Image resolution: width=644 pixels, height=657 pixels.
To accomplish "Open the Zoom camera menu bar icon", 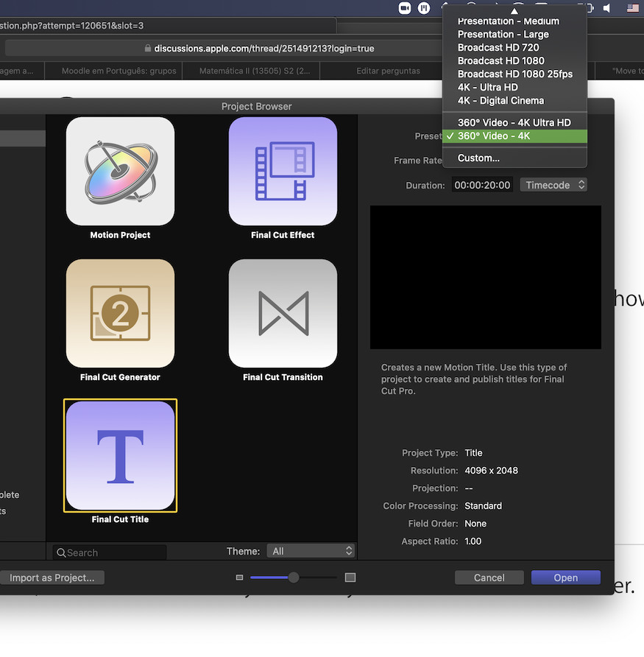I will point(405,8).
